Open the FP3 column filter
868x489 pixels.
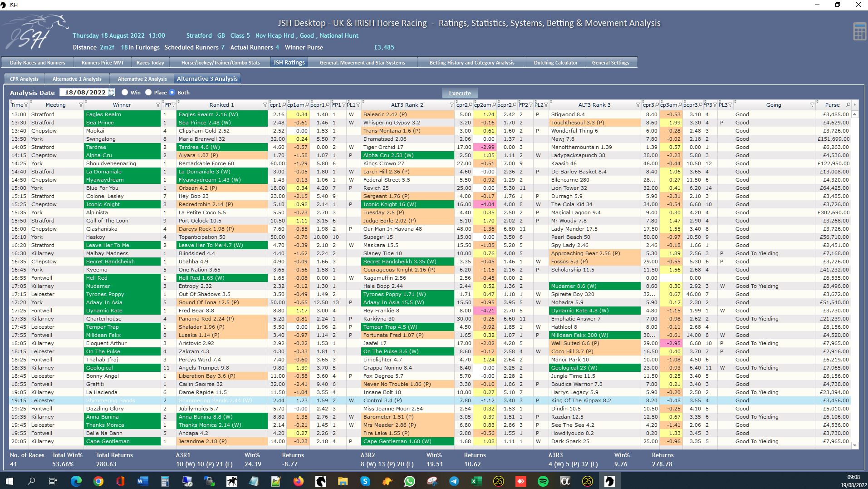pos(715,105)
